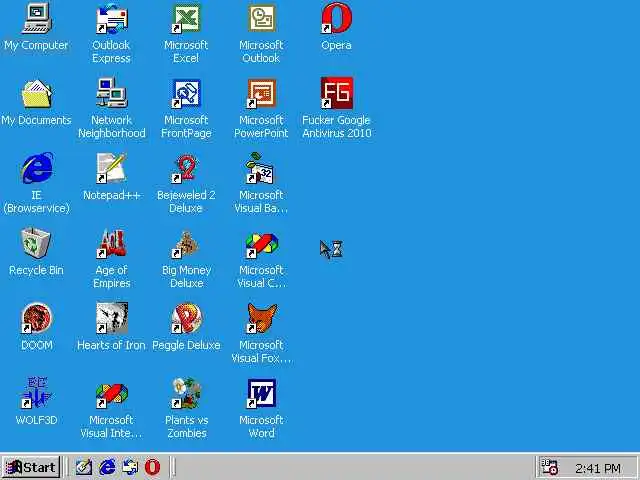640x480 pixels.
Task: Click the Microsoft Visual C++ shortcut icon
Action: pyautogui.click(x=261, y=244)
